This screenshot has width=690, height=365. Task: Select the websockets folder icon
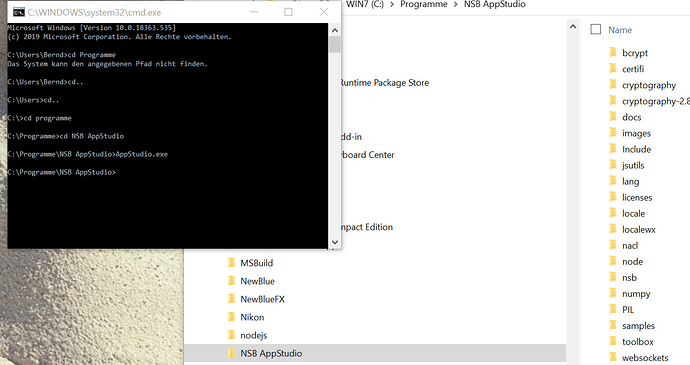pos(613,357)
